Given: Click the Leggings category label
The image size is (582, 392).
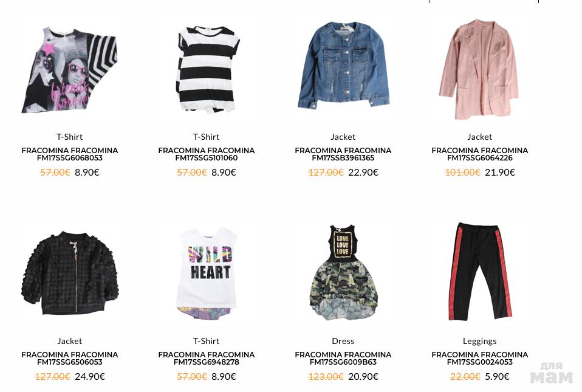Looking at the screenshot, I should click(479, 341).
